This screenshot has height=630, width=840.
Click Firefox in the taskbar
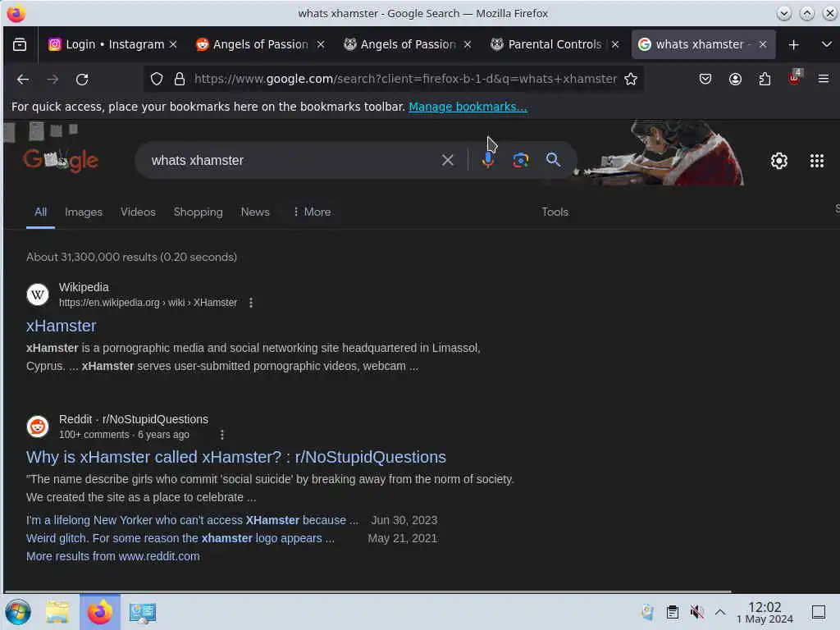pyautogui.click(x=99, y=612)
